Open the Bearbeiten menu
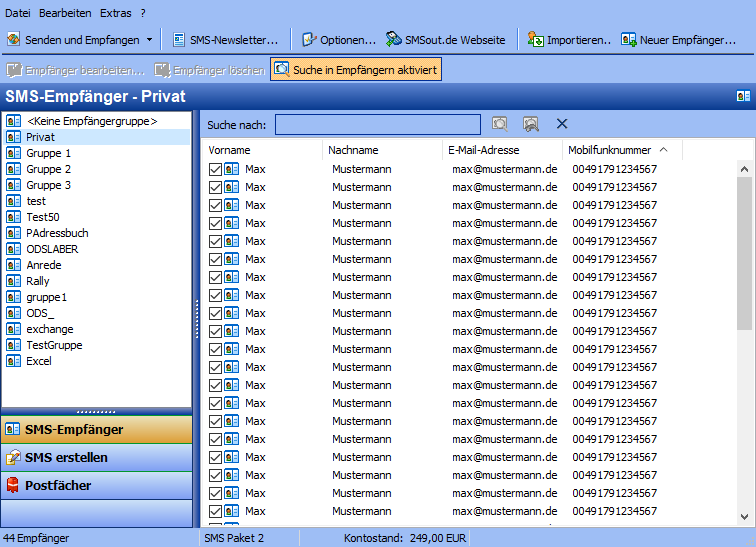 [x=65, y=13]
